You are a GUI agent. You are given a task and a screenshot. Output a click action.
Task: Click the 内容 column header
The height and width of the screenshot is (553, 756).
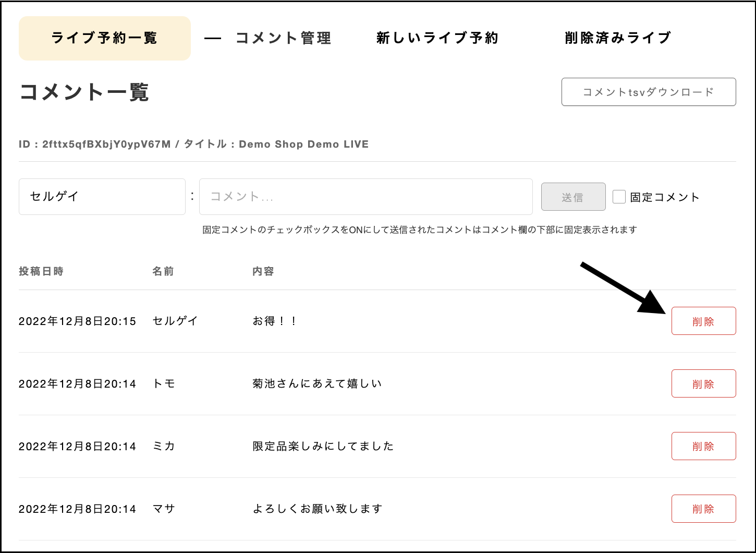click(x=263, y=271)
